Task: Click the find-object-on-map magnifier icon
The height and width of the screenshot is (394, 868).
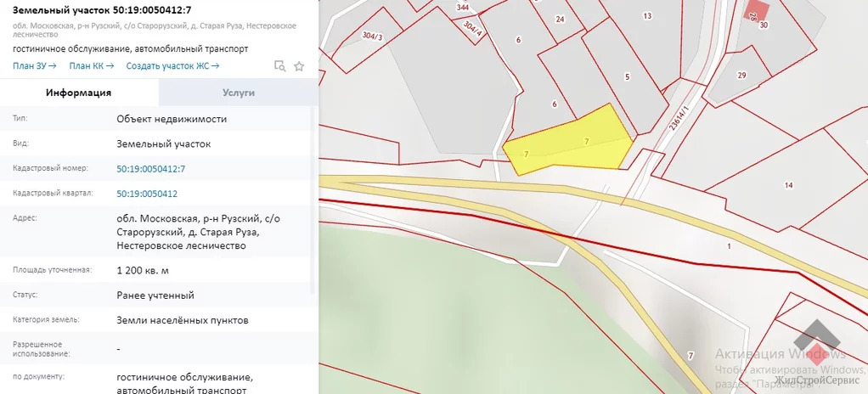Action: (x=279, y=66)
